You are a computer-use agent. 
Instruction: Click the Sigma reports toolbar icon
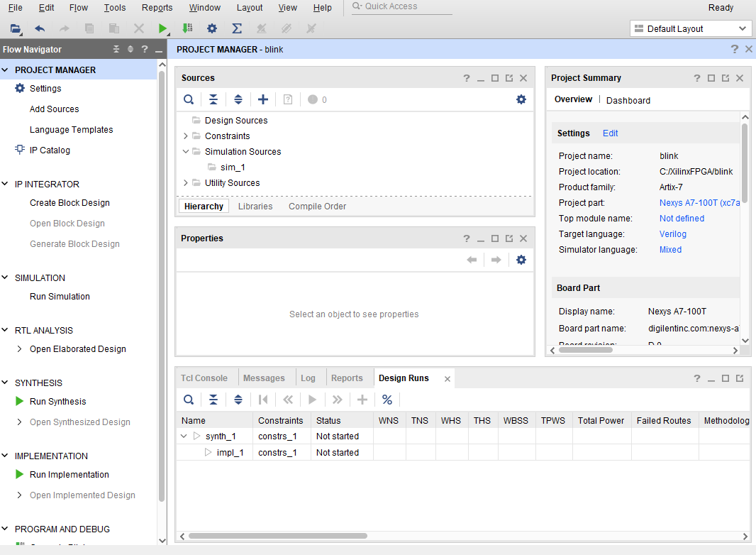pyautogui.click(x=237, y=29)
